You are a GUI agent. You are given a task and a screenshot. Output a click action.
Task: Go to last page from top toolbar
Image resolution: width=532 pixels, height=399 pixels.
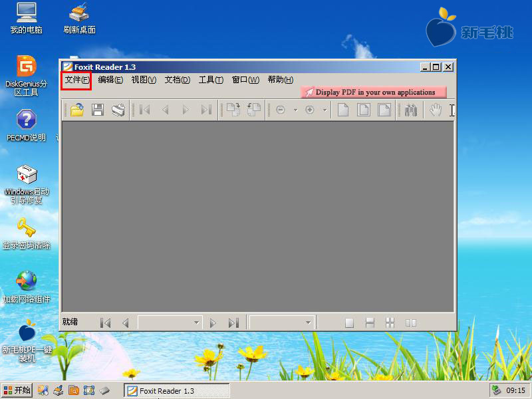point(206,110)
